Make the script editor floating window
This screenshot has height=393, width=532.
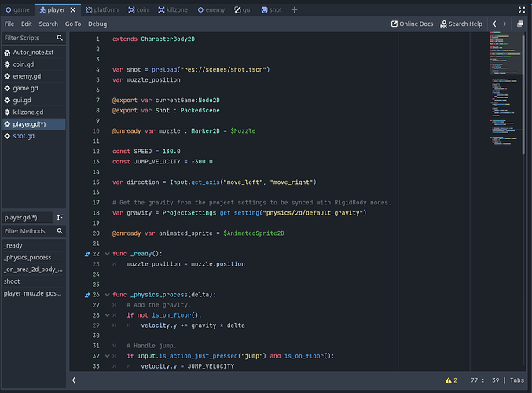tap(519, 24)
